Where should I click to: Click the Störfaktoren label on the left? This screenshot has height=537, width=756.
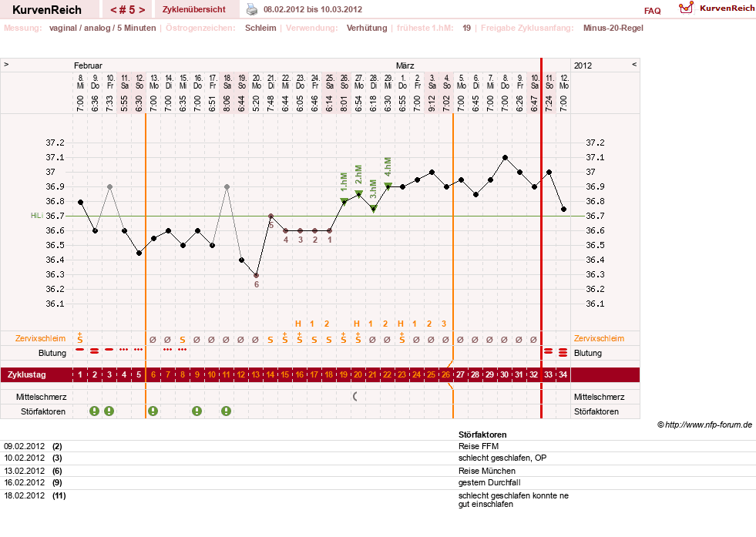(43, 411)
